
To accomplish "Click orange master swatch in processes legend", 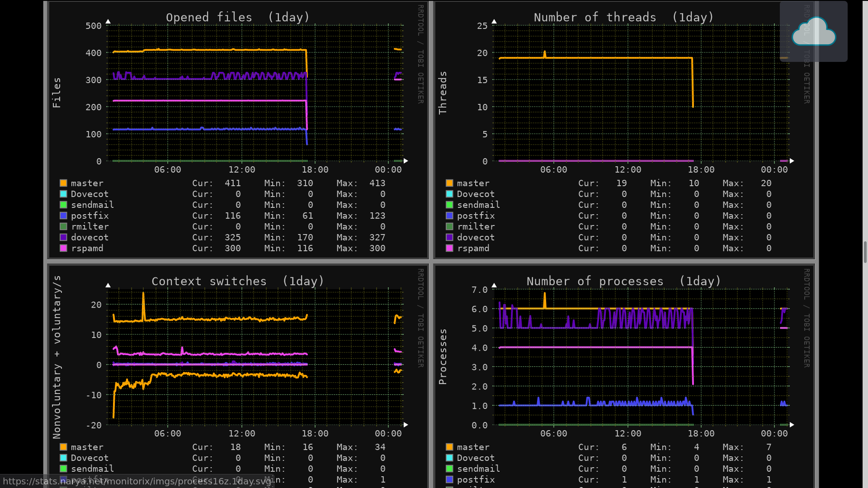I will click(449, 447).
